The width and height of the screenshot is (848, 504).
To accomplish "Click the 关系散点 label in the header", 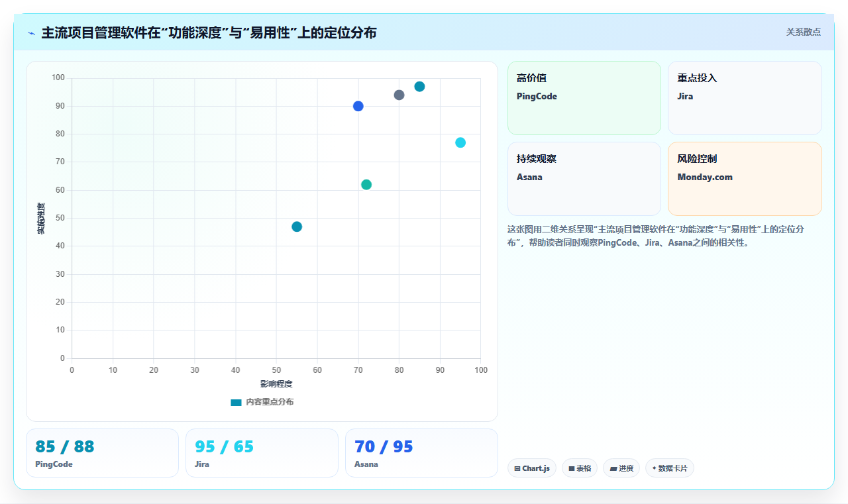I will pyautogui.click(x=804, y=32).
